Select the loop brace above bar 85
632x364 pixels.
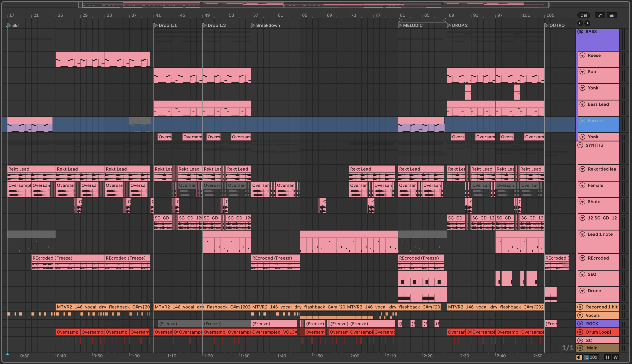click(422, 20)
